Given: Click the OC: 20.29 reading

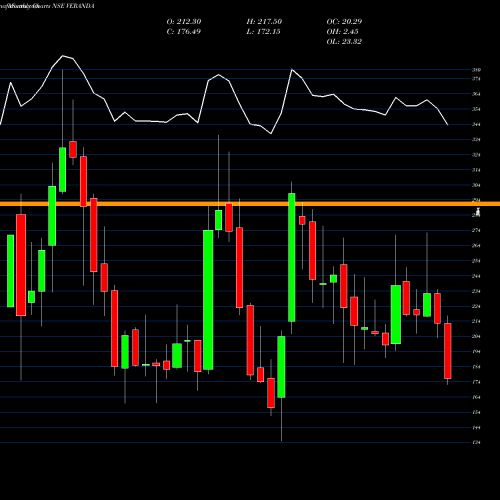Looking at the screenshot, I should pyautogui.click(x=344, y=22).
